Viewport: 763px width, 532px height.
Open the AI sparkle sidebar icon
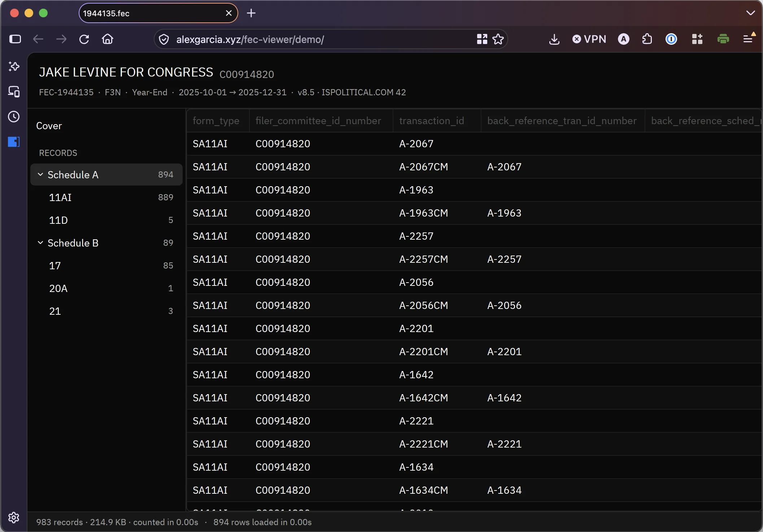[14, 66]
